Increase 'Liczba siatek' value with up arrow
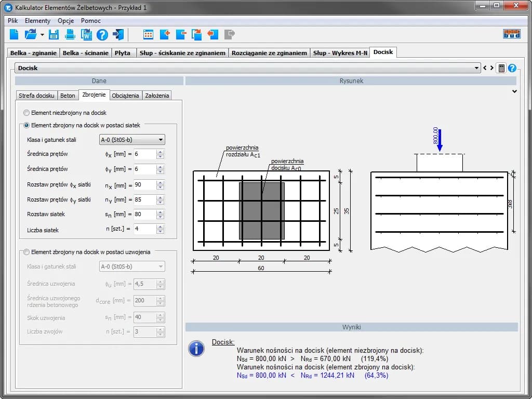Screen dimensions: 532x399 point(161,227)
